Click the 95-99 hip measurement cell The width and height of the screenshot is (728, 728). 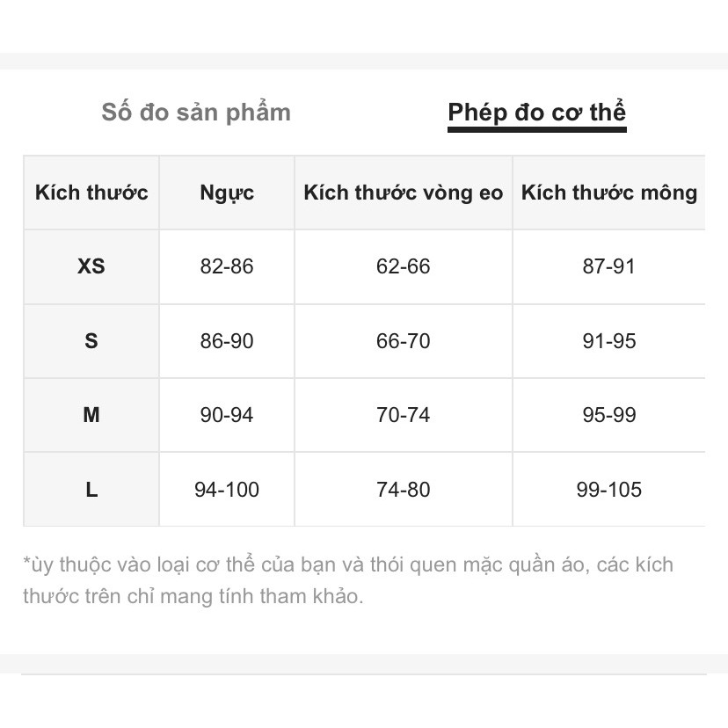pyautogui.click(x=608, y=415)
